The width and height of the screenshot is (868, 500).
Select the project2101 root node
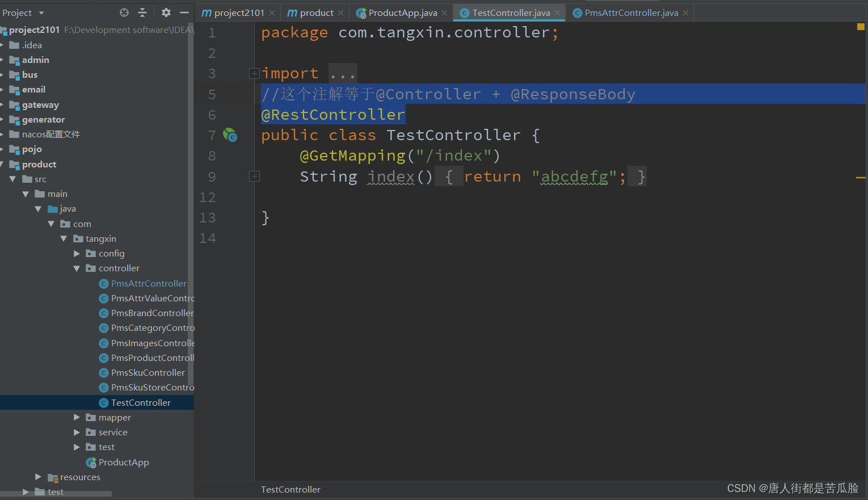click(x=34, y=30)
